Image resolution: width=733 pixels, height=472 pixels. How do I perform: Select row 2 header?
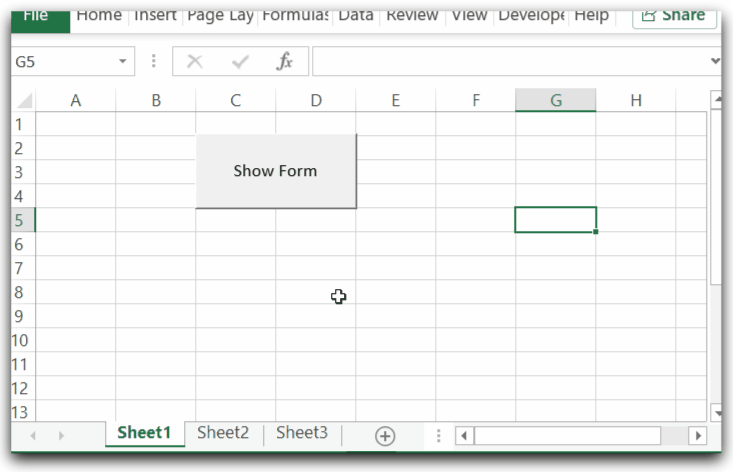23,148
